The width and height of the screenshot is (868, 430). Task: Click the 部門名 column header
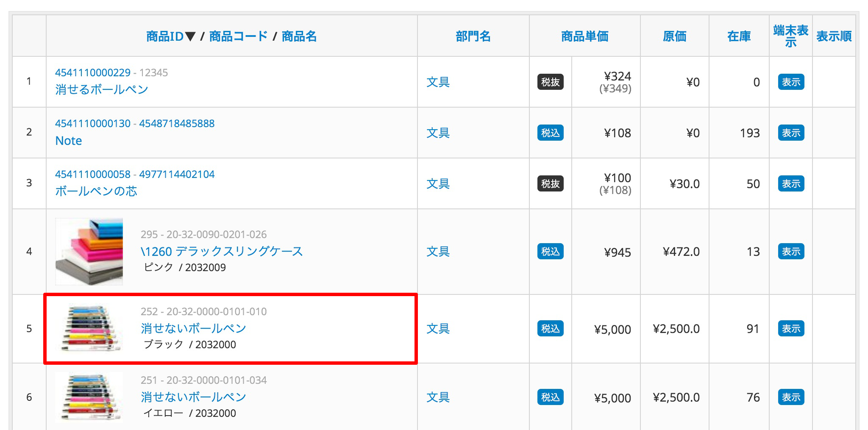pyautogui.click(x=473, y=36)
